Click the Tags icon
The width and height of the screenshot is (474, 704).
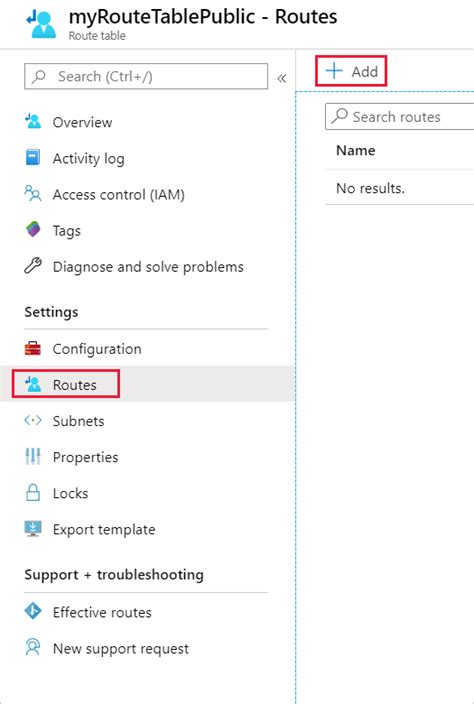(x=33, y=230)
